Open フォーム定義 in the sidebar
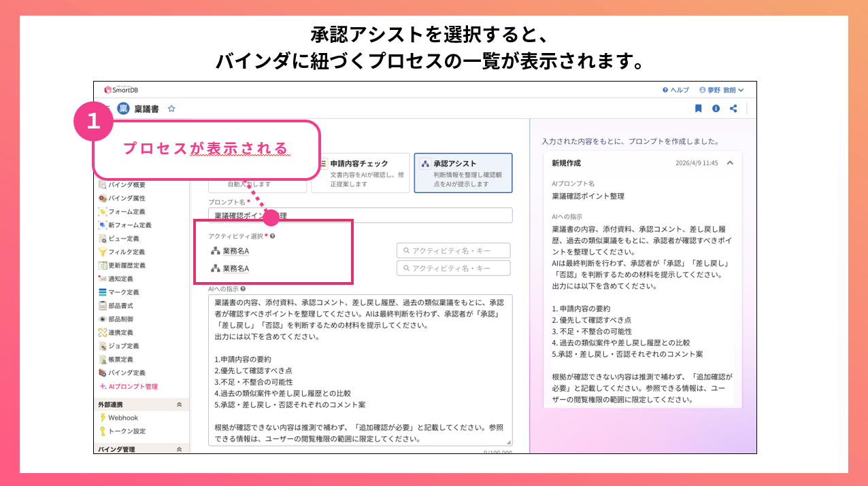Screen dimensions: 868x486 (122, 212)
